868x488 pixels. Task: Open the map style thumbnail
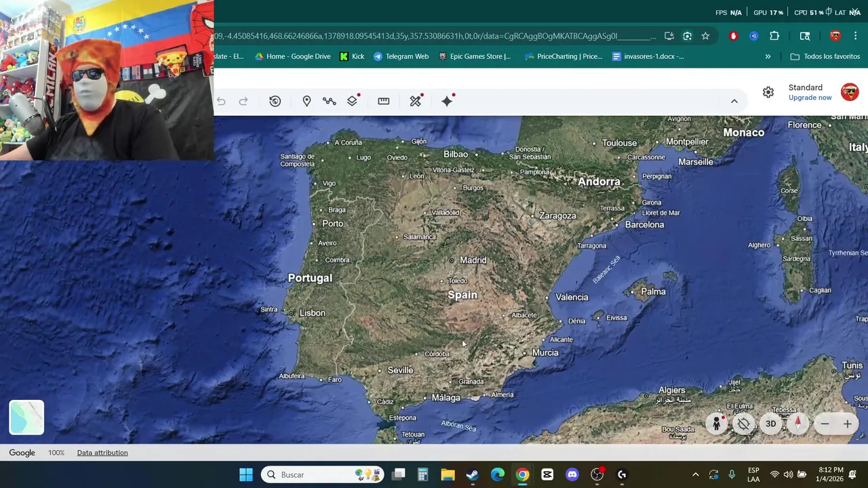pos(26,417)
